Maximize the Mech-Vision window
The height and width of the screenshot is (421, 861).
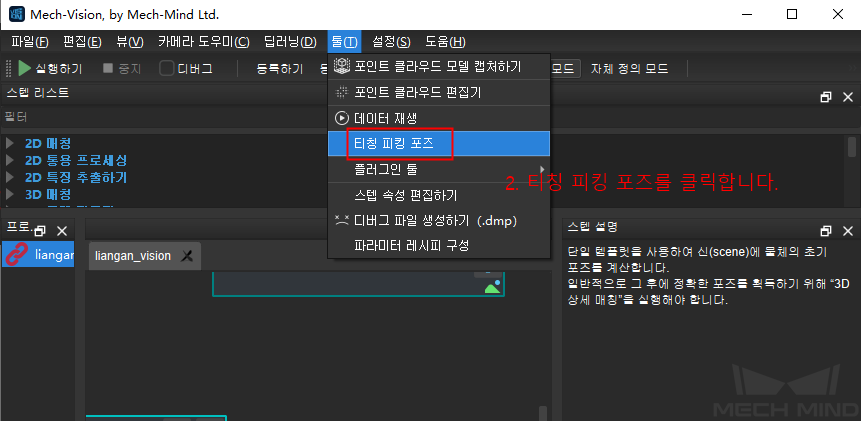pyautogui.click(x=792, y=15)
